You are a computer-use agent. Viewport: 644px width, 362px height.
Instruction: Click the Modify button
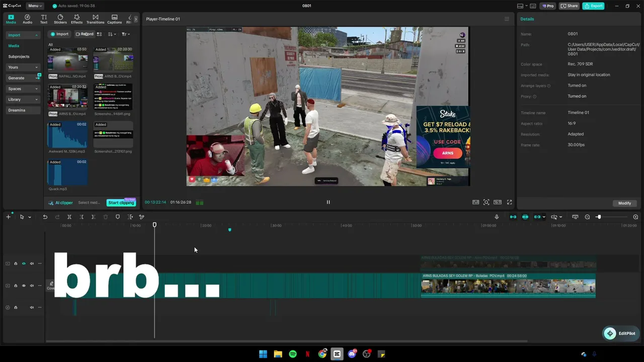624,203
